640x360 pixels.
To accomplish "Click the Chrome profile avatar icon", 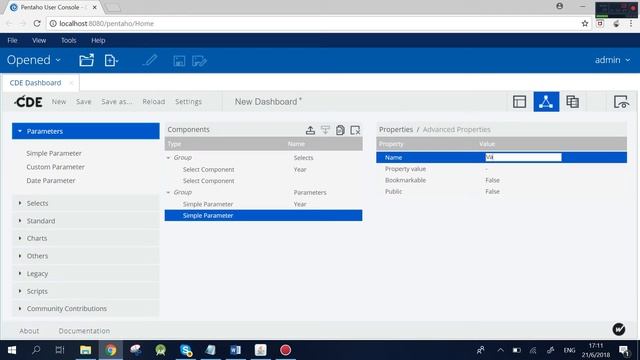I will pos(560,6).
